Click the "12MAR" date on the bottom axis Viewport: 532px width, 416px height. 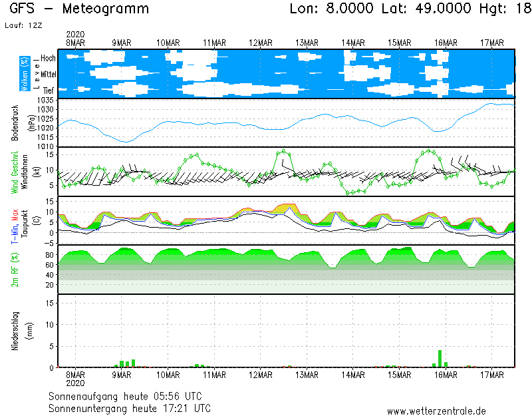tap(261, 375)
